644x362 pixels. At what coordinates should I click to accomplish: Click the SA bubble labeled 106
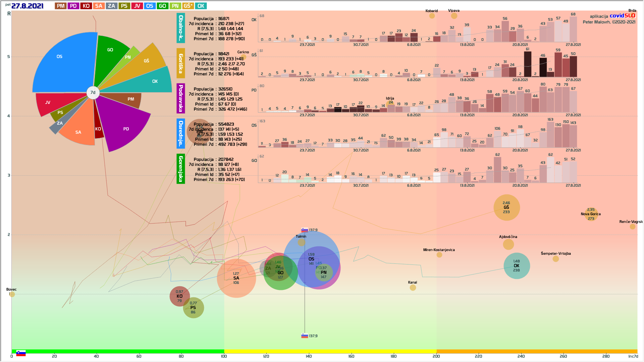pos(236,278)
